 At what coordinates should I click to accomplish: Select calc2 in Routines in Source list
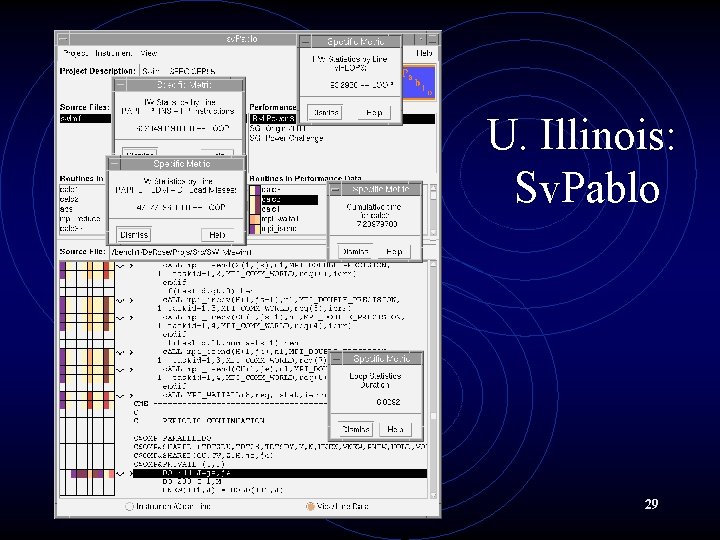(x=69, y=199)
